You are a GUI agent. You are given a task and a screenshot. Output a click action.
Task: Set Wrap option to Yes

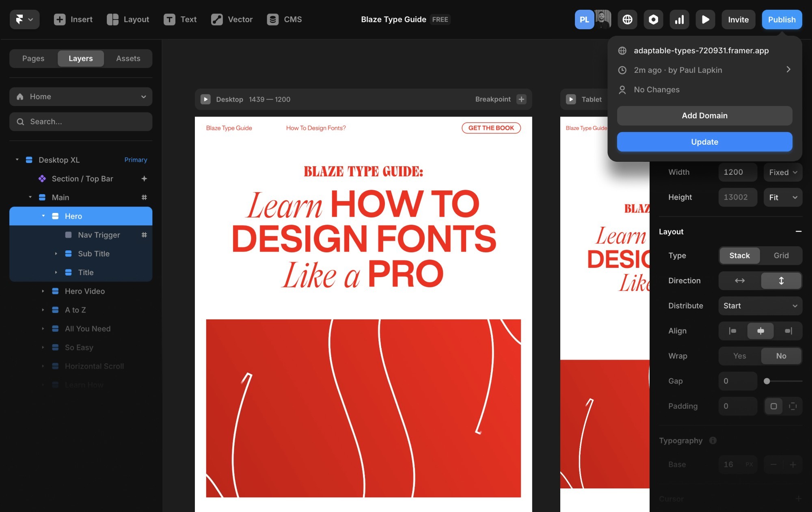pyautogui.click(x=739, y=356)
